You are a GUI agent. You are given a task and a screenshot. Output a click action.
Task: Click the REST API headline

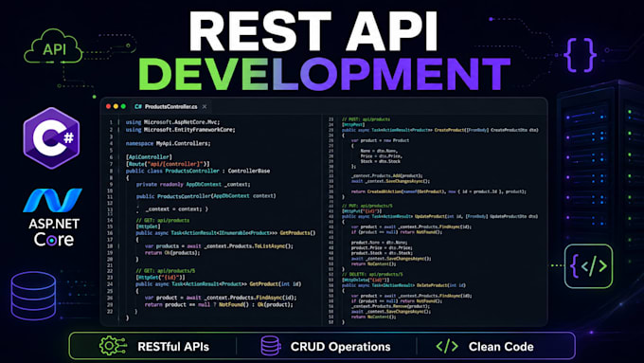coord(313,31)
